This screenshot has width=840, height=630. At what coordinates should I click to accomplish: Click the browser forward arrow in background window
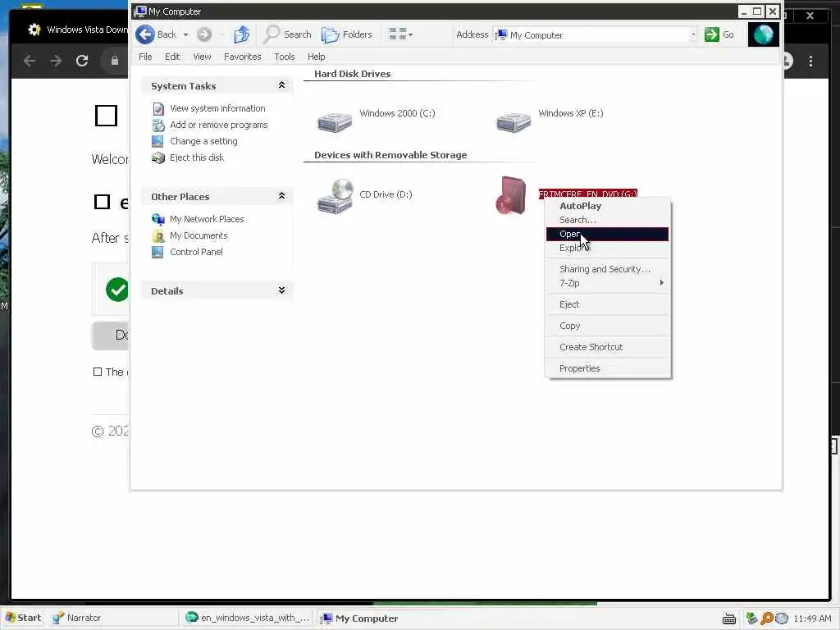56,61
